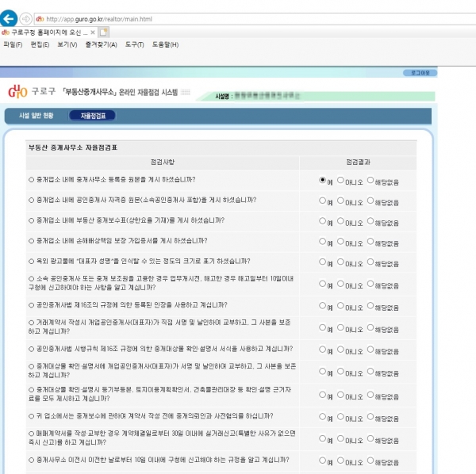The image size is (476, 474).
Task: Select 예 for 공인중개사 자격증 원본 question
Action: pos(322,201)
